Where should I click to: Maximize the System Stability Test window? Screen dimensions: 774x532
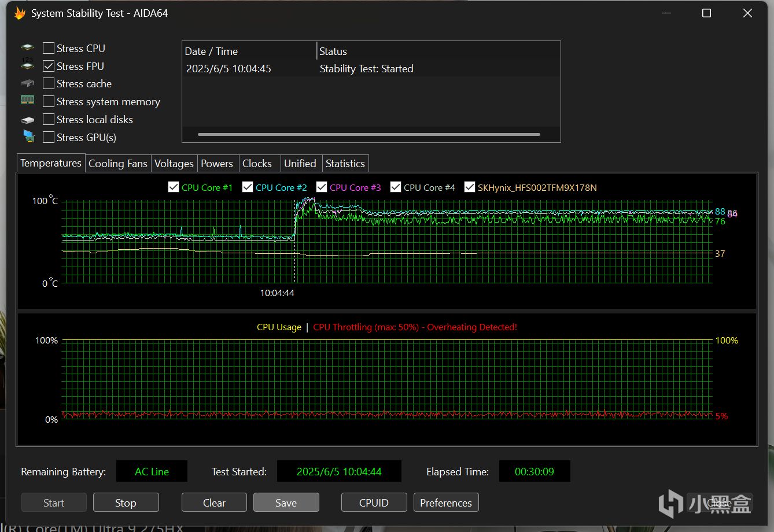coord(706,13)
